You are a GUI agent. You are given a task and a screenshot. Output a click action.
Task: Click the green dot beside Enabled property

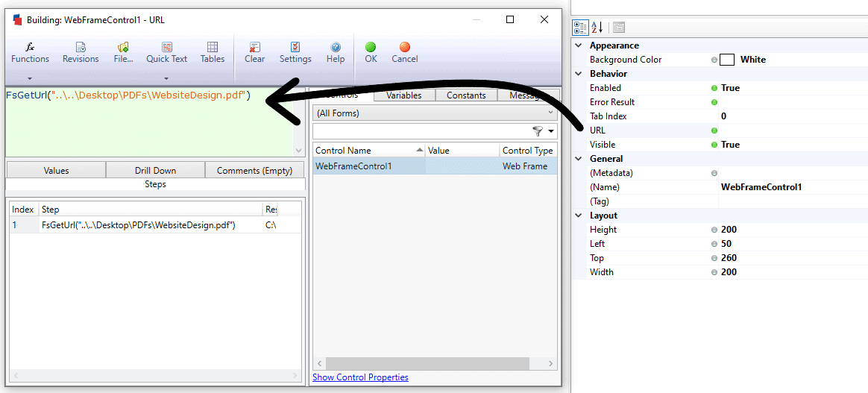pos(714,88)
